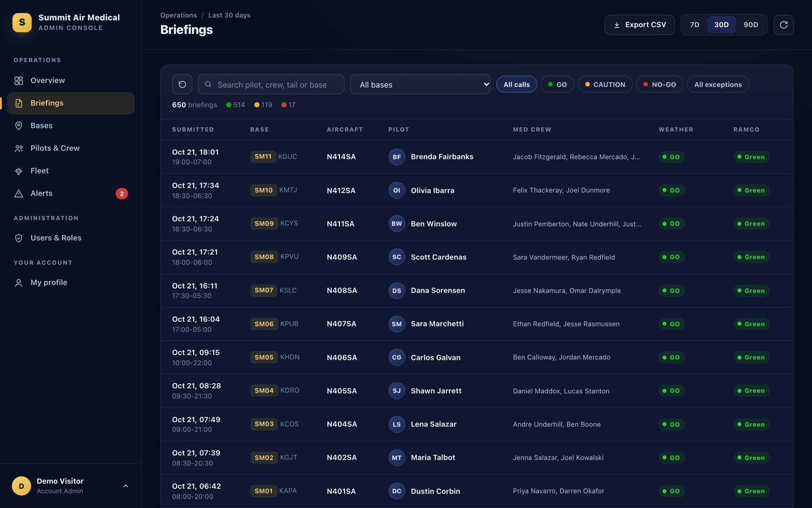
Task: Click the Demo Visitor D avatar
Action: [x=22, y=486]
